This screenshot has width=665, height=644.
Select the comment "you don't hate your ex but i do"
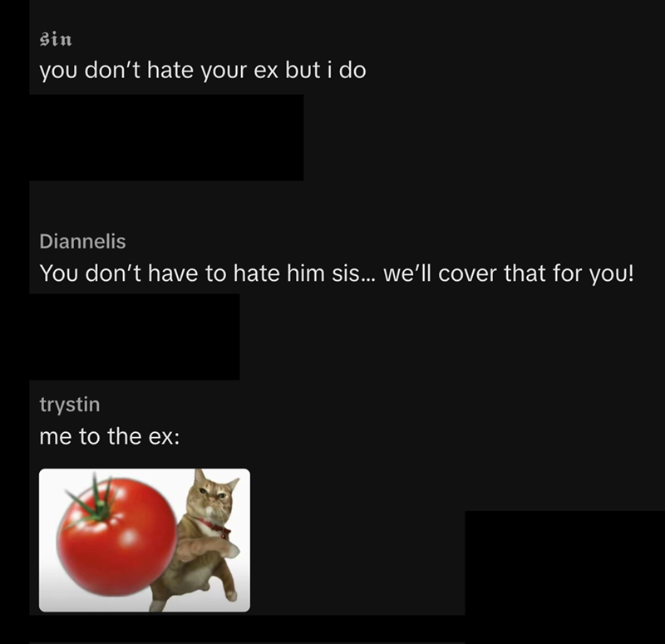pos(203,71)
